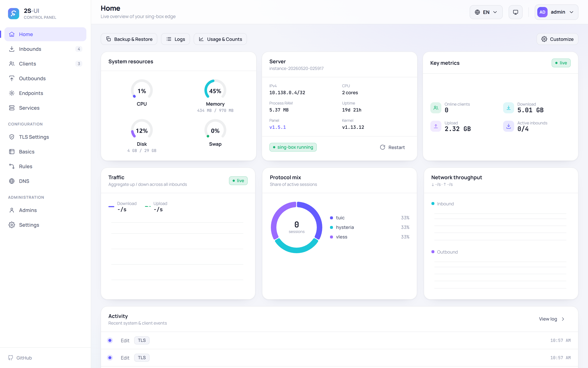Click the hysteria legend color dot
Viewport: 588px width, 368px height.
tap(331, 227)
